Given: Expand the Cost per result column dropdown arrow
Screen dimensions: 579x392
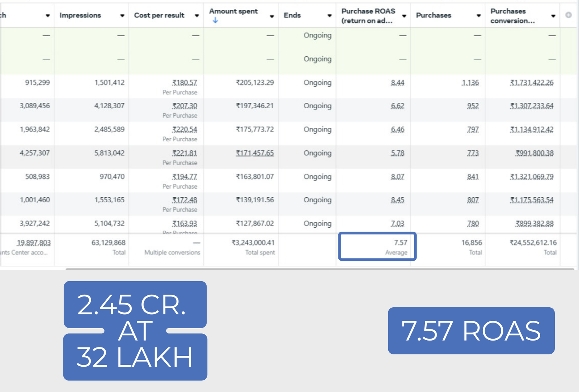Looking at the screenshot, I should coord(196,16).
